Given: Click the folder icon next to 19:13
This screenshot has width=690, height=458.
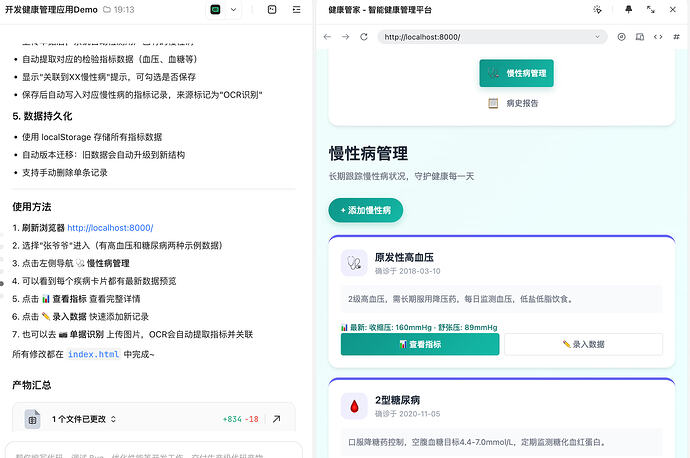Looking at the screenshot, I should click(107, 9).
